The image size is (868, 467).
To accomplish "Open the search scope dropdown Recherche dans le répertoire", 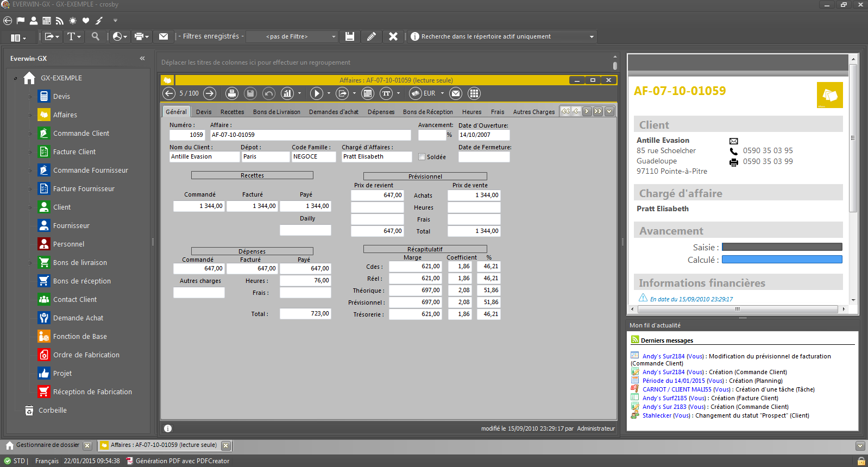I will [x=502, y=36].
